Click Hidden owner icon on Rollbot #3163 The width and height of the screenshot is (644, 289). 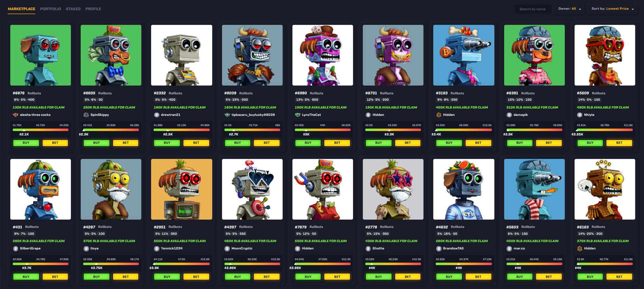tap(439, 115)
